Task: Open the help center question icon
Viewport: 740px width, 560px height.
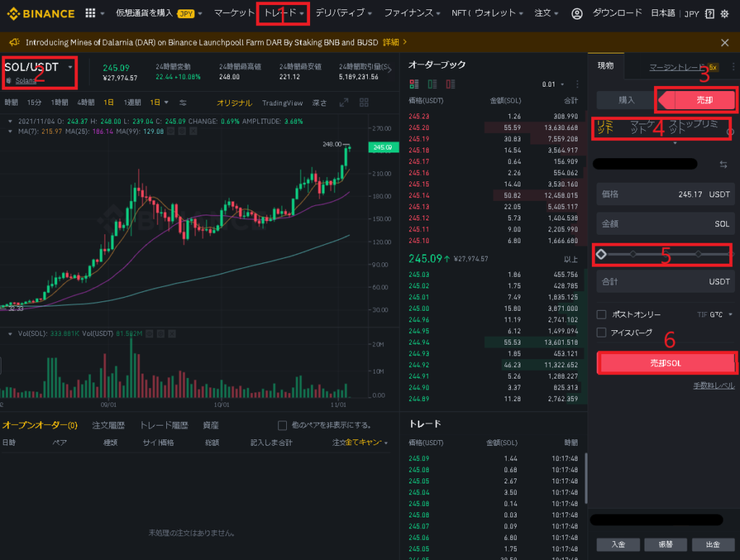Action: pyautogui.click(x=710, y=14)
